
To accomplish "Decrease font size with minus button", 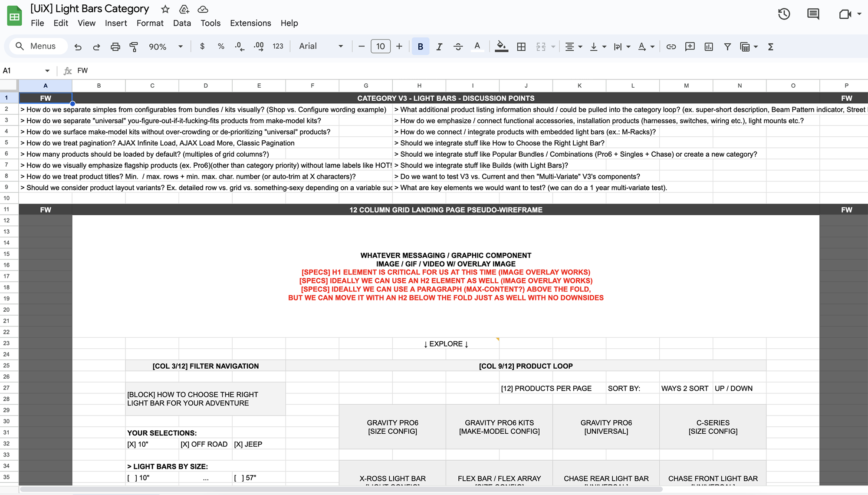I will click(x=361, y=46).
